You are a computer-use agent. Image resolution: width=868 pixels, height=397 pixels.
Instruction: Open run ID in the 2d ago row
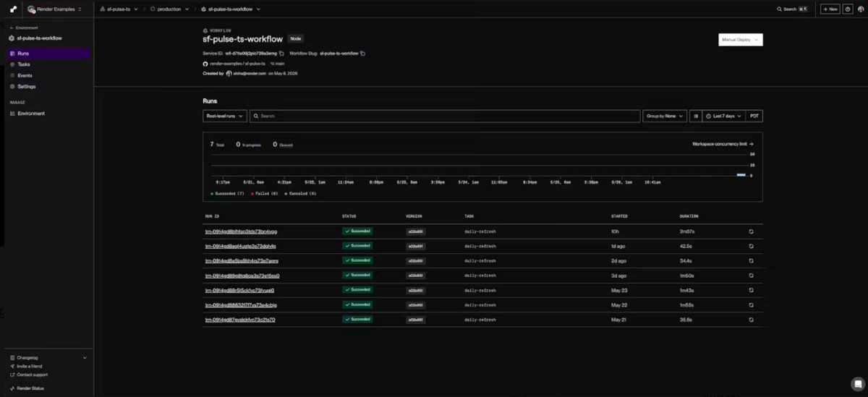point(242,260)
